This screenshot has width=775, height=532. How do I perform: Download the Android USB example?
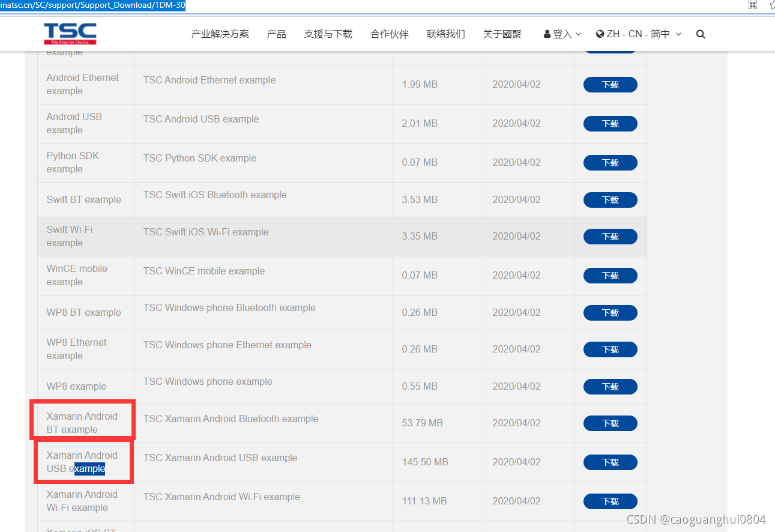611,124
